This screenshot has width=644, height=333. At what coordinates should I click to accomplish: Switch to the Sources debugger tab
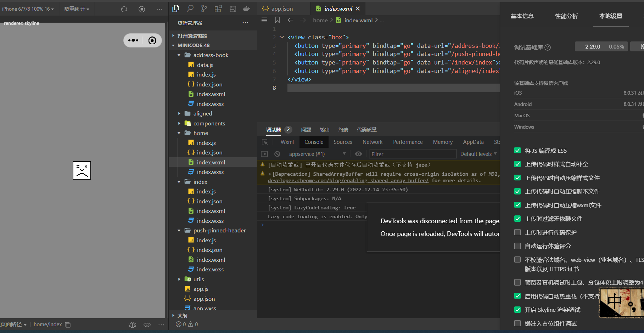point(343,142)
